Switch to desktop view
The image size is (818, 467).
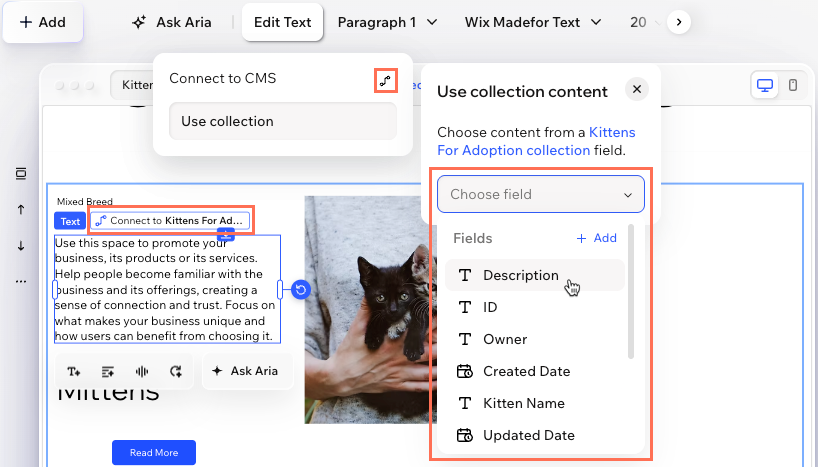(x=765, y=85)
